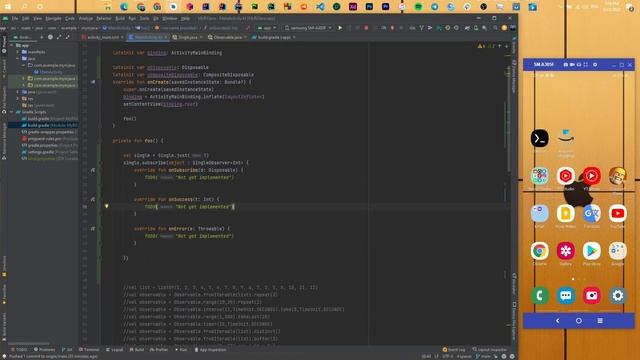Open Chrome app on phone mirror
Image resolution: width=640 pixels, height=360 pixels.
coord(540,251)
